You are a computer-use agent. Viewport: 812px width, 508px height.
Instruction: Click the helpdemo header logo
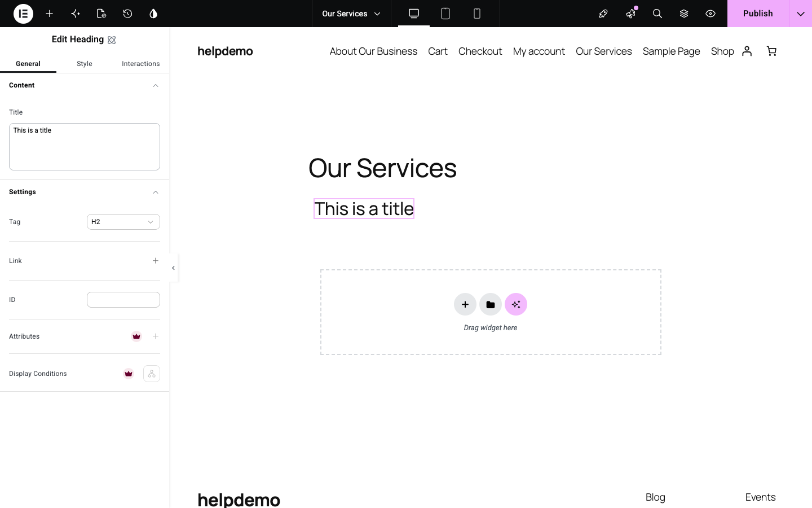tap(225, 51)
